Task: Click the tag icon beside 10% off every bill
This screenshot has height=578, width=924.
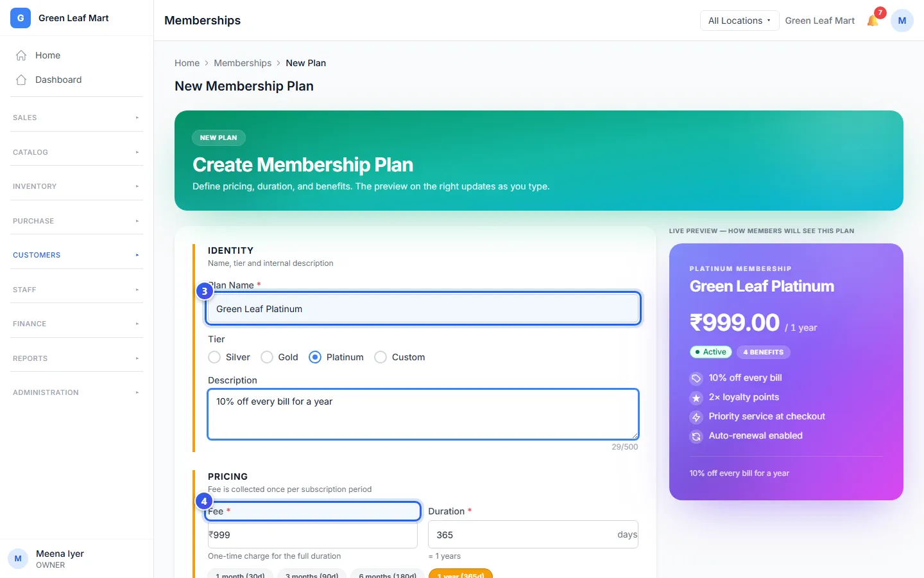Action: [696, 378]
